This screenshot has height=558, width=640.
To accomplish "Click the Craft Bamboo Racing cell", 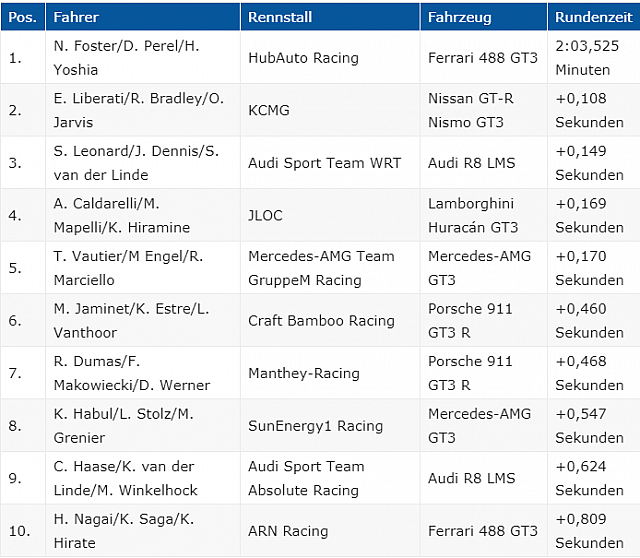I will (330, 320).
